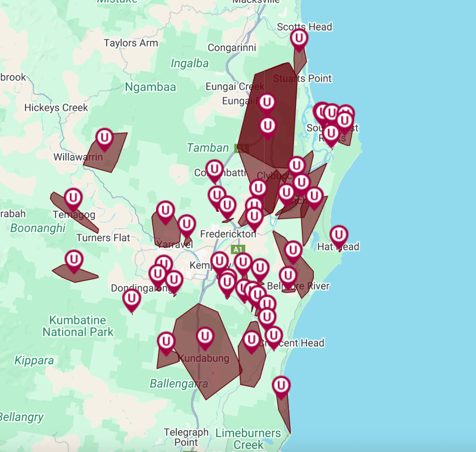Click the Kippara area label

pyautogui.click(x=34, y=361)
